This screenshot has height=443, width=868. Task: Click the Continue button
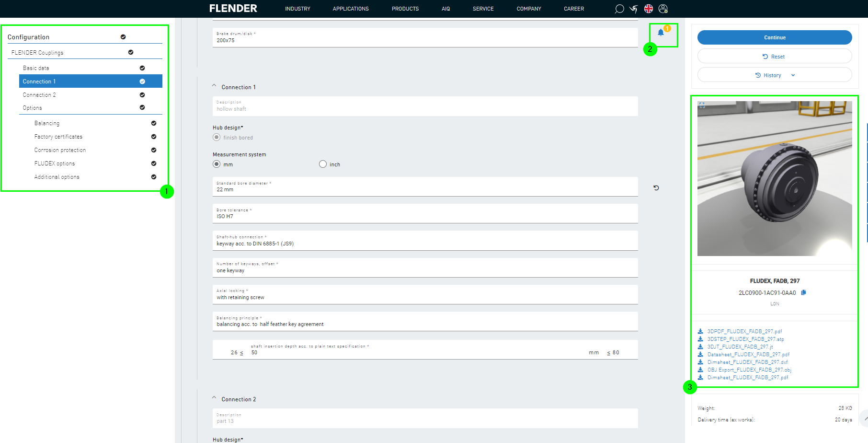point(775,37)
